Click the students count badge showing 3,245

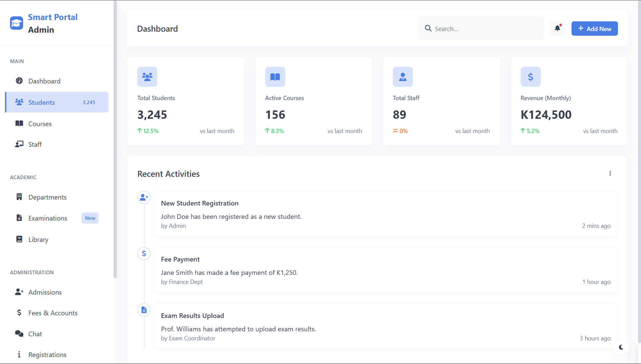tap(89, 102)
